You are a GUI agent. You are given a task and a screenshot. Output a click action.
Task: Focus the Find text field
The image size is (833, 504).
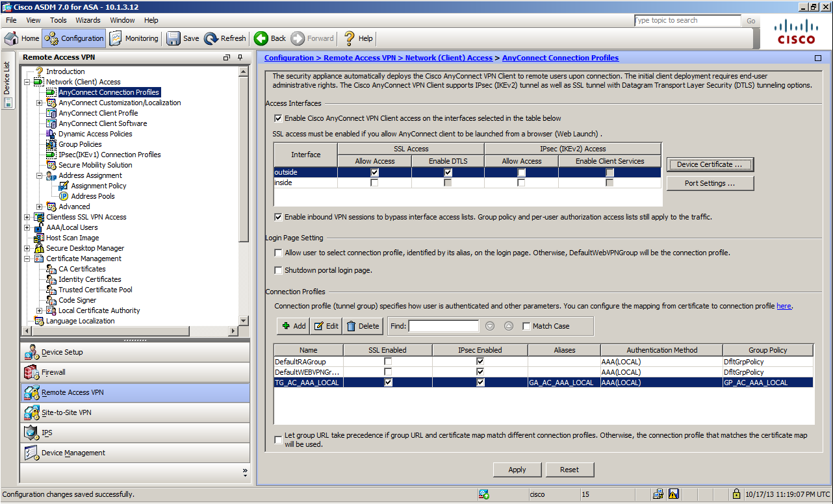444,326
